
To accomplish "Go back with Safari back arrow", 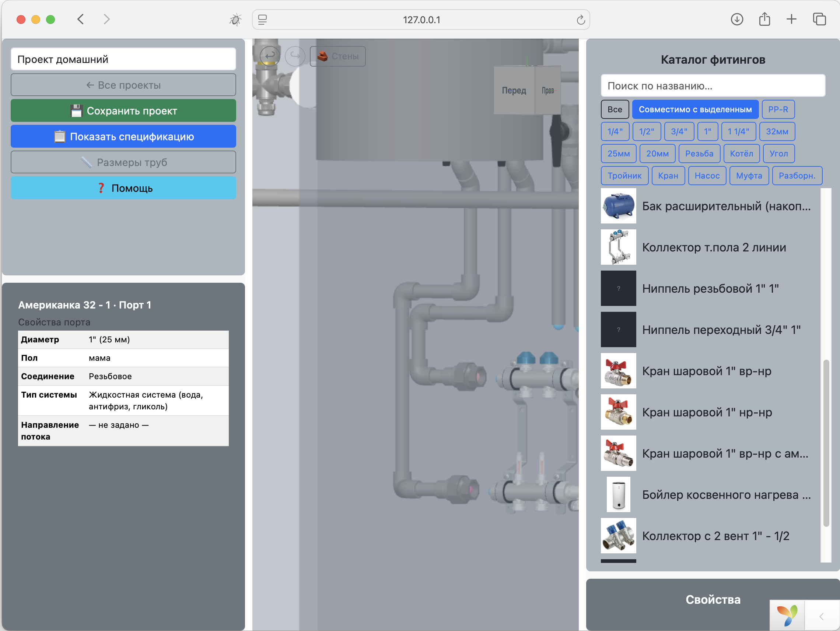I will pos(81,20).
